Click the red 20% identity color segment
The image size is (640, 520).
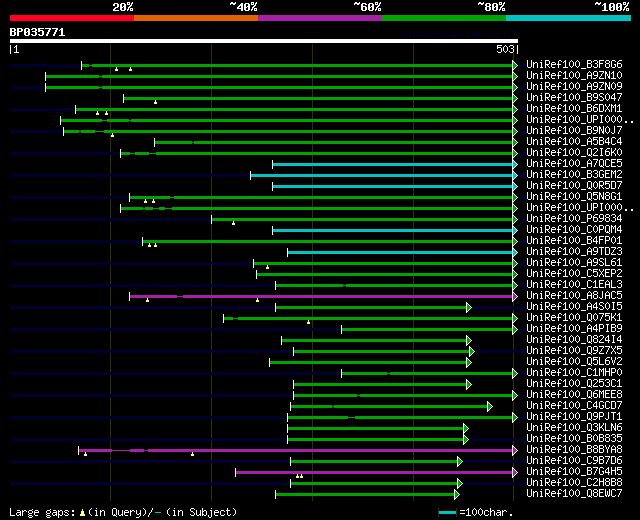coord(72,18)
